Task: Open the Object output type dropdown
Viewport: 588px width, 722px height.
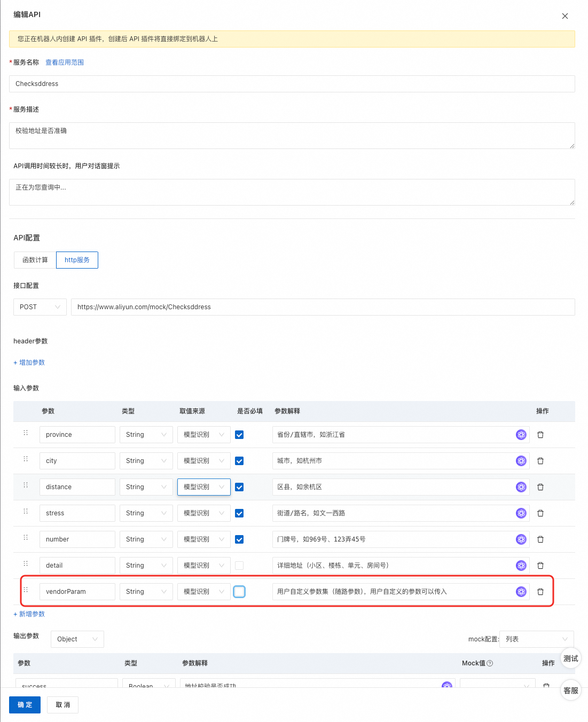Action: (x=77, y=639)
